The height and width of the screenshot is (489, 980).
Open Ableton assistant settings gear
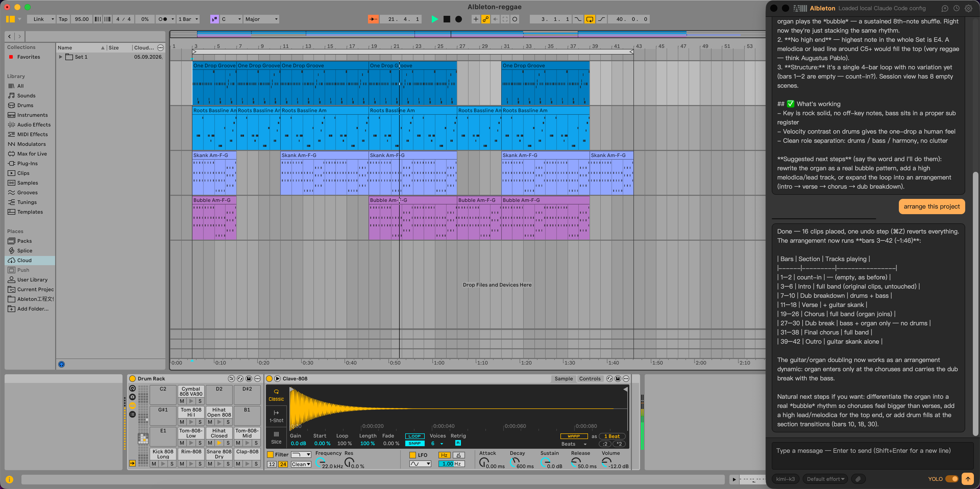[968, 8]
